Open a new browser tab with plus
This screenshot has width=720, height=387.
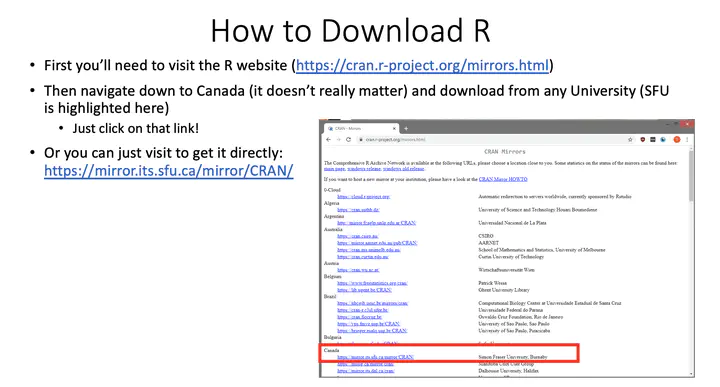[406, 129]
